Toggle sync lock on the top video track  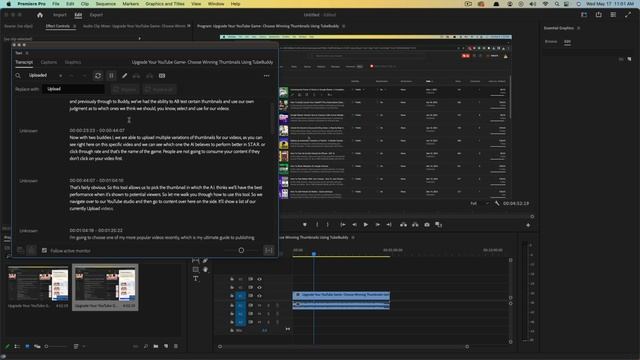point(250,279)
